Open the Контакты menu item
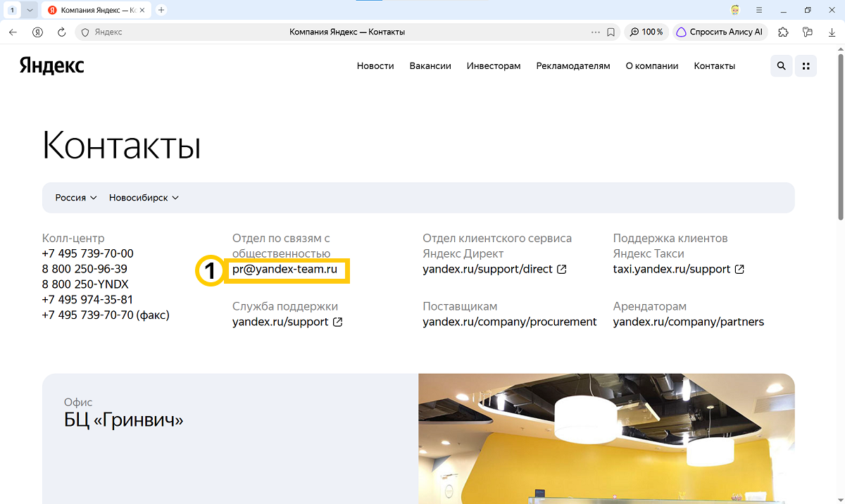 click(x=715, y=65)
